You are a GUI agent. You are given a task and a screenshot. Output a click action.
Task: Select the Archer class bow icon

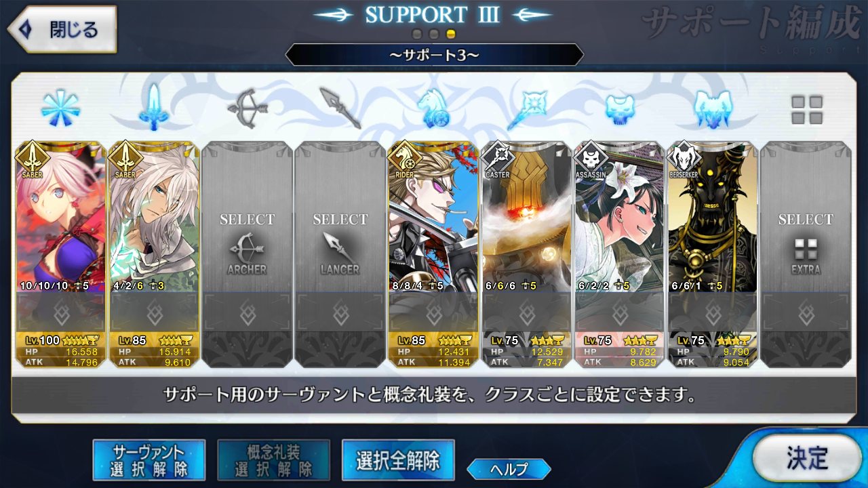247,108
